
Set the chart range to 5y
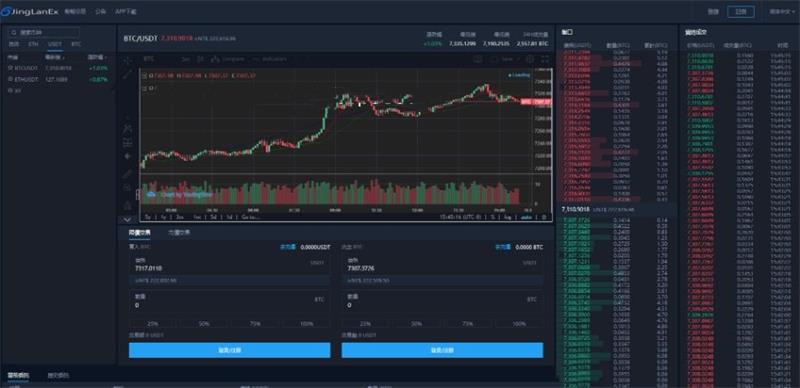pos(147,217)
